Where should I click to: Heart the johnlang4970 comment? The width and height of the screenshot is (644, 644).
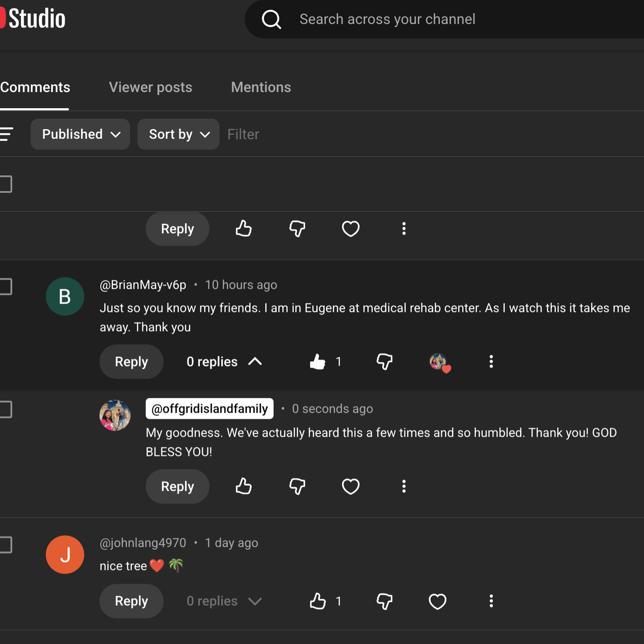437,601
